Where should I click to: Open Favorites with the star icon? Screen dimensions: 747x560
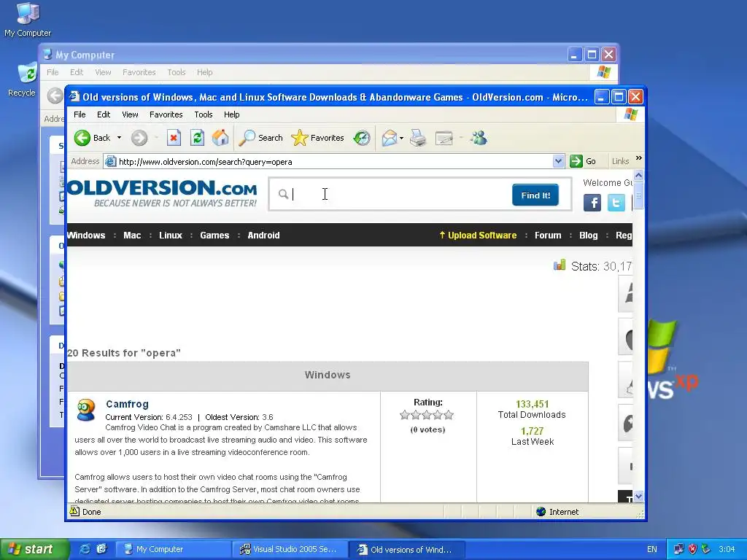coord(317,138)
